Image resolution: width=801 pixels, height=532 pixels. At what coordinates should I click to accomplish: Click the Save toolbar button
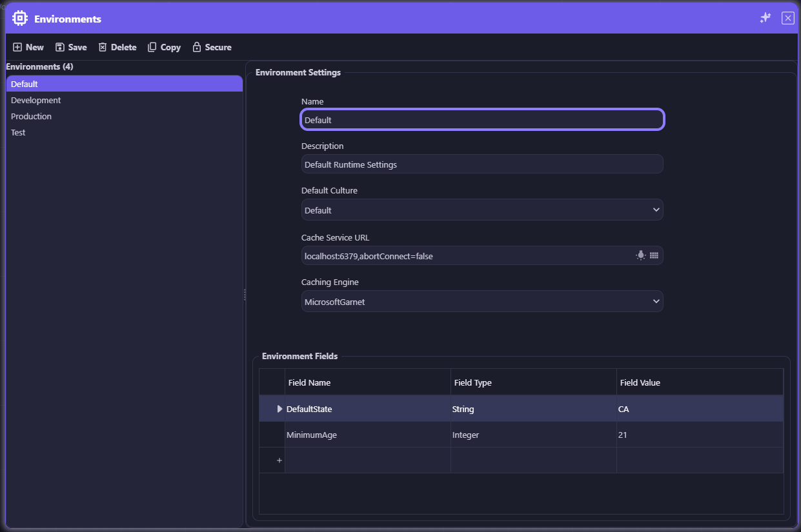(71, 47)
